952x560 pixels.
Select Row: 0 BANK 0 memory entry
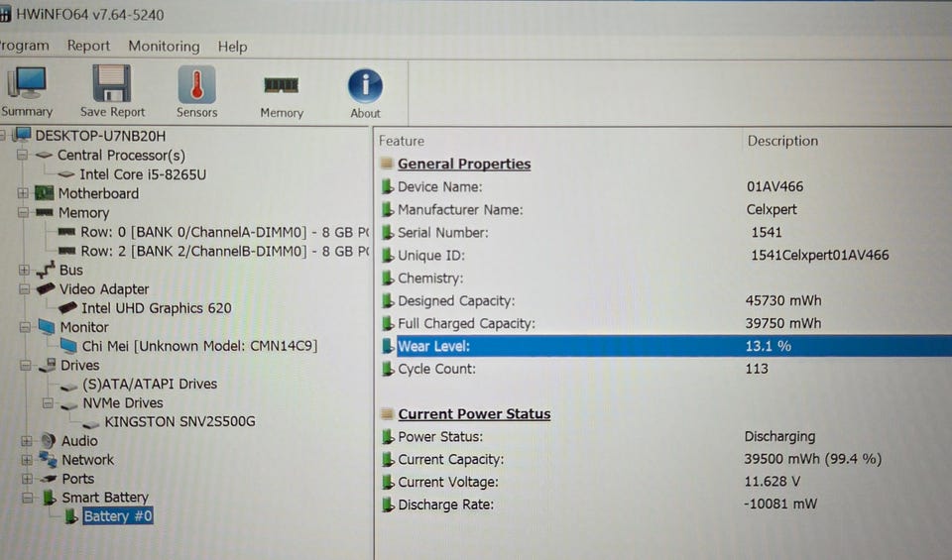coord(225,232)
